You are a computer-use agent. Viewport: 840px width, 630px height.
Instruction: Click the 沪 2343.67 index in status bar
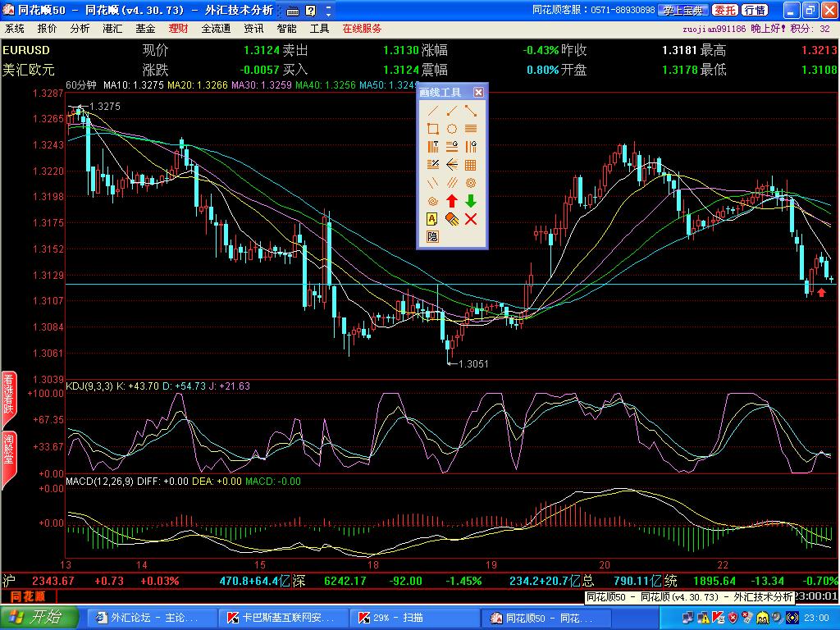tap(39, 581)
